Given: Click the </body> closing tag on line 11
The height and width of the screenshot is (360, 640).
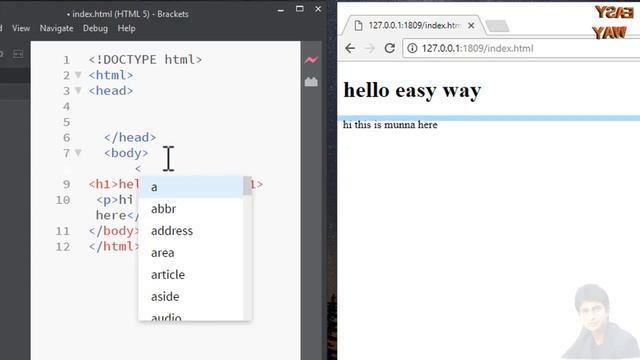Looking at the screenshot, I should click(114, 231).
